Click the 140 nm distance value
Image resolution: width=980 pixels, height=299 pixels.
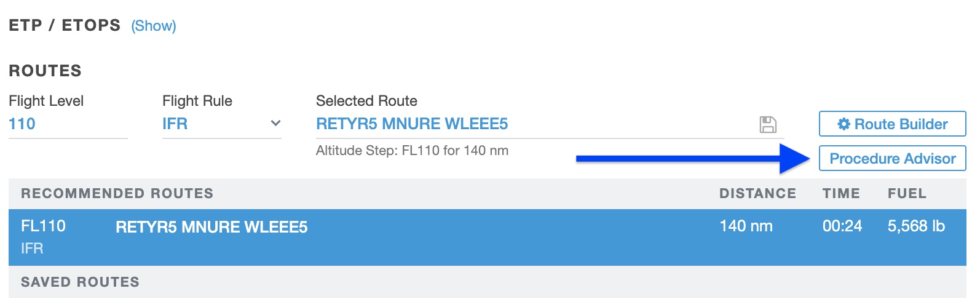746,226
